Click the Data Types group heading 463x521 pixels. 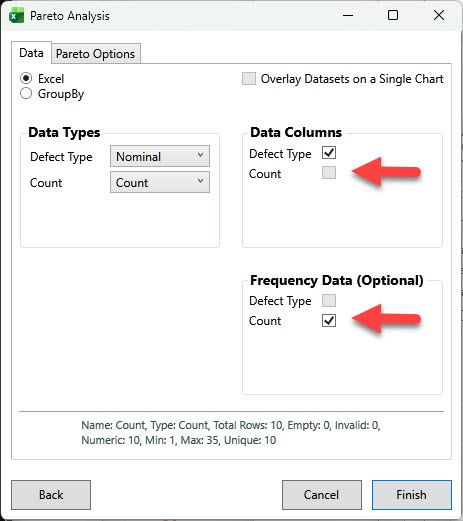[x=64, y=132]
